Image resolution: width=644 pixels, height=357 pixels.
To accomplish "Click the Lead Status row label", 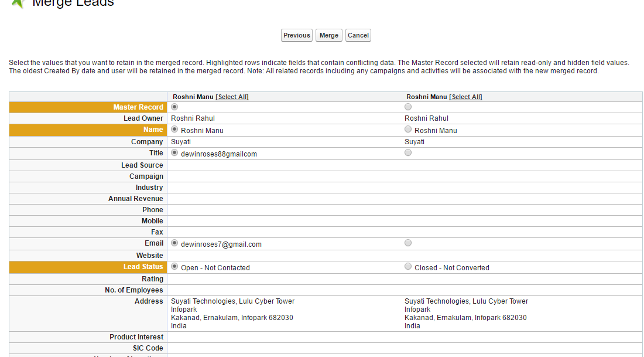I will click(x=143, y=267).
